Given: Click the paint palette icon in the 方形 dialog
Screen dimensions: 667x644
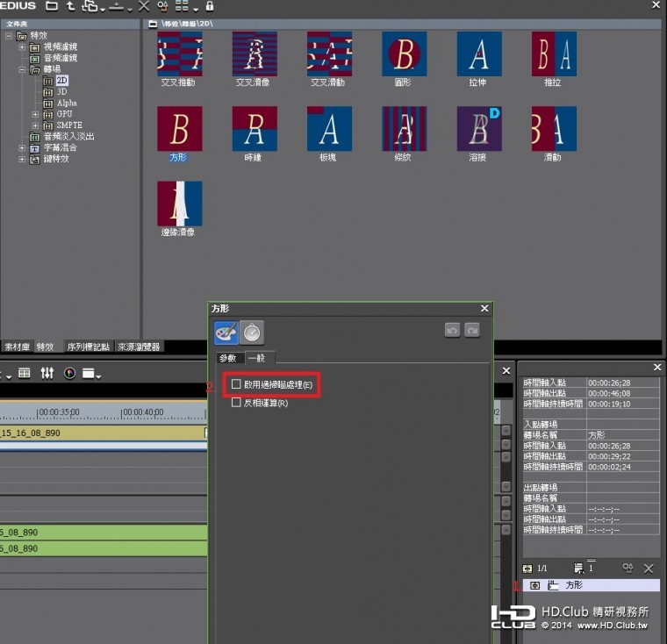Looking at the screenshot, I should pos(226,333).
